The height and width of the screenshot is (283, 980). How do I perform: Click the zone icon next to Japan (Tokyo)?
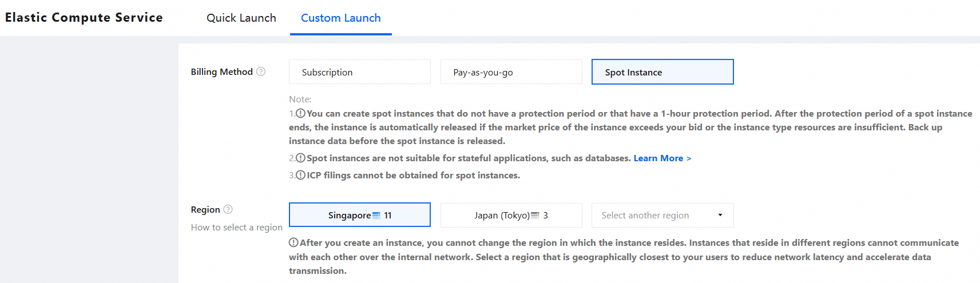[x=535, y=216]
